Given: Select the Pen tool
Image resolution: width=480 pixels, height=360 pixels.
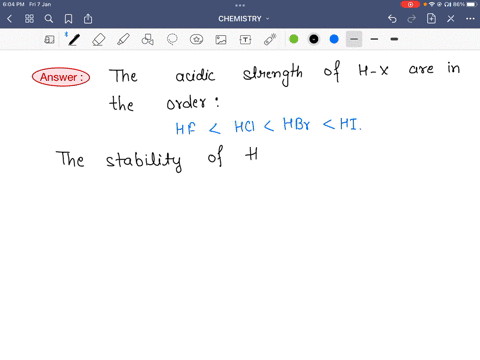Looking at the screenshot, I should [74, 39].
